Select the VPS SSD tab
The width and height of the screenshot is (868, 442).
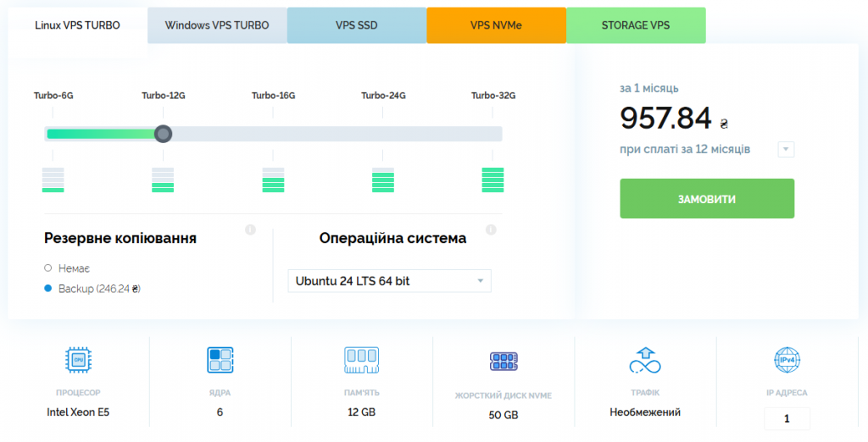click(x=357, y=25)
